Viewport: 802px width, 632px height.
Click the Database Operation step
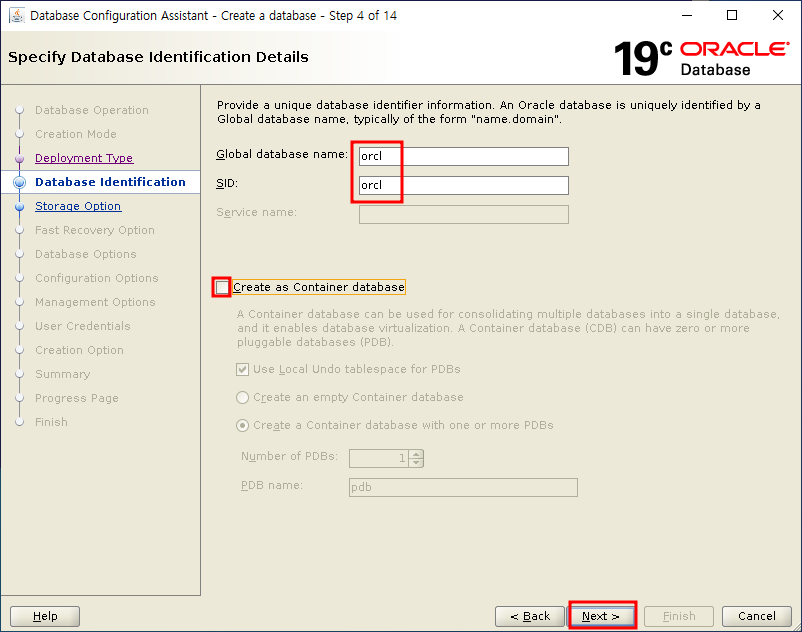click(92, 110)
